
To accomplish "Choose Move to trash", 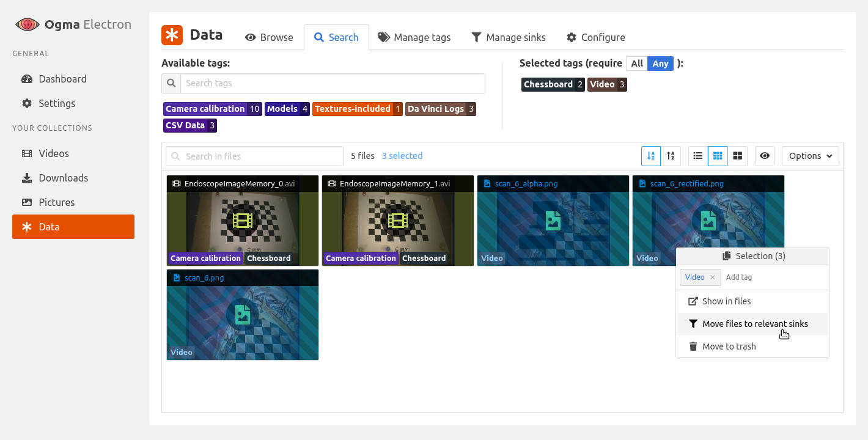I will click(752, 346).
